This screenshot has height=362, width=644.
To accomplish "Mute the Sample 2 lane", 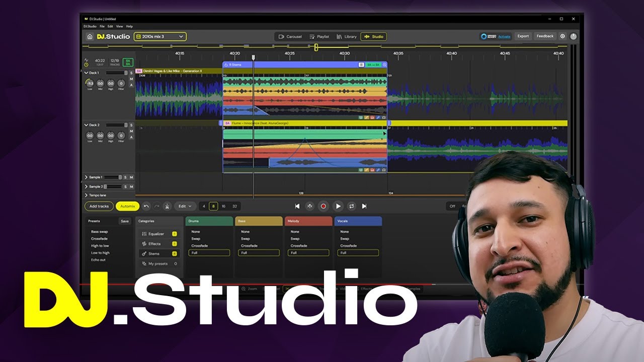I will [x=131, y=187].
